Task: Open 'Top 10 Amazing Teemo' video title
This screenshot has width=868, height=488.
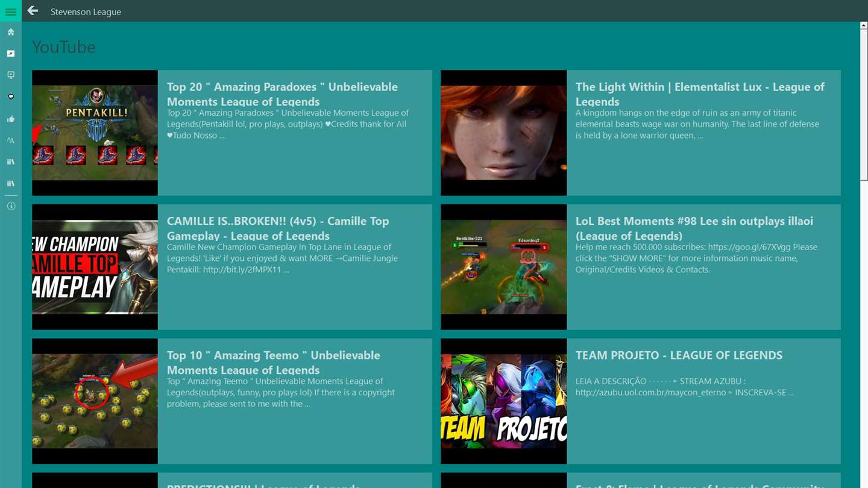Action: click(x=274, y=363)
